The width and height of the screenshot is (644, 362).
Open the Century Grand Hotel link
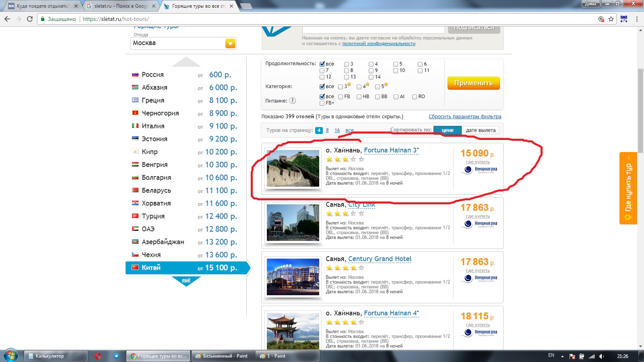click(380, 259)
